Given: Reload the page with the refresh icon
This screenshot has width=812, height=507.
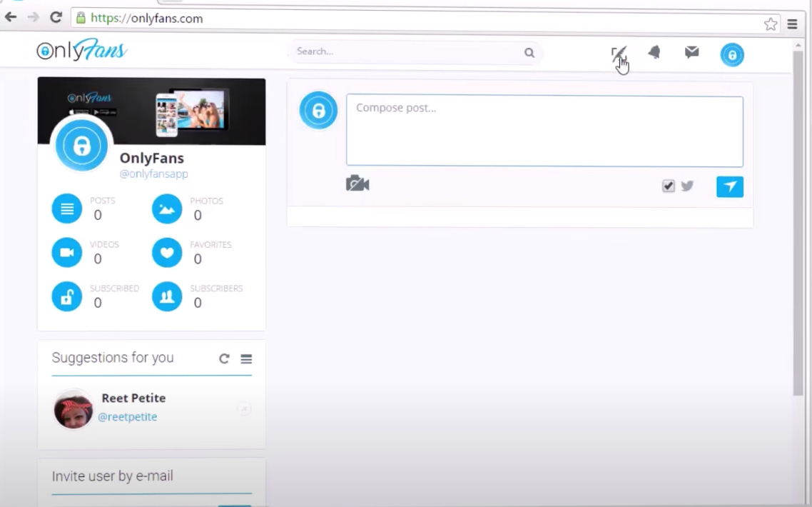Looking at the screenshot, I should click(56, 17).
